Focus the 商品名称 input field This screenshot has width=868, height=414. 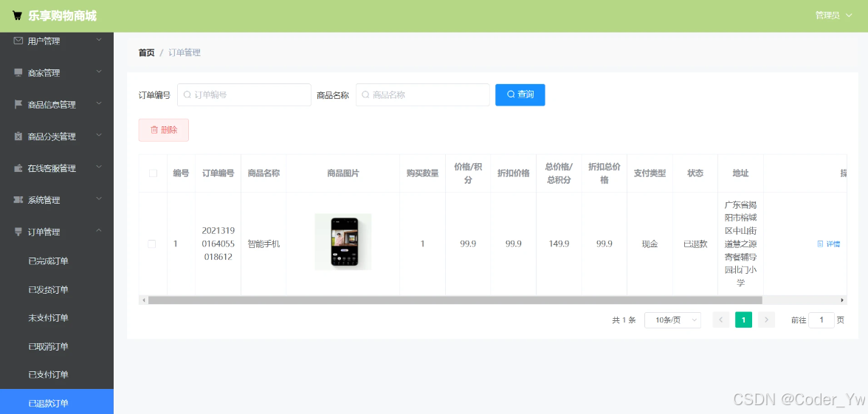[422, 94]
